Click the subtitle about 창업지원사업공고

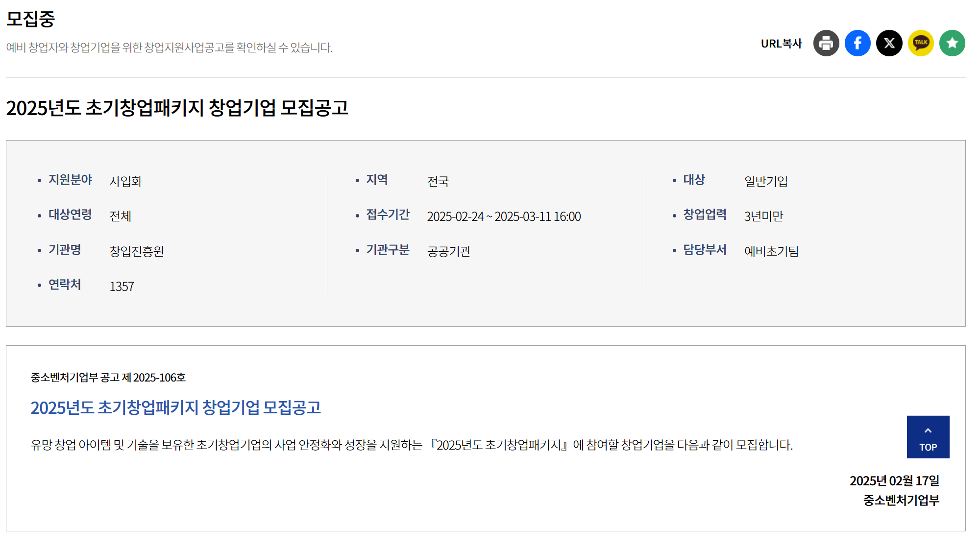pyautogui.click(x=170, y=48)
